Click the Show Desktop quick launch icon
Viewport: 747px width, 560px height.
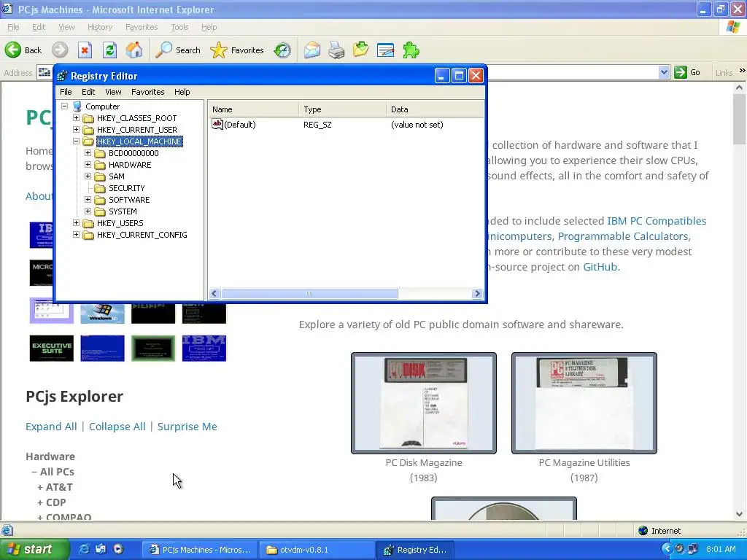pyautogui.click(x=101, y=549)
